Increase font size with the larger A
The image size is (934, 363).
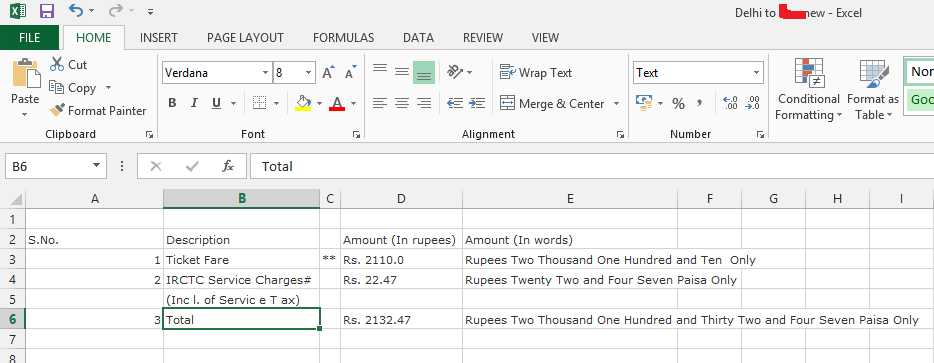[x=328, y=73]
